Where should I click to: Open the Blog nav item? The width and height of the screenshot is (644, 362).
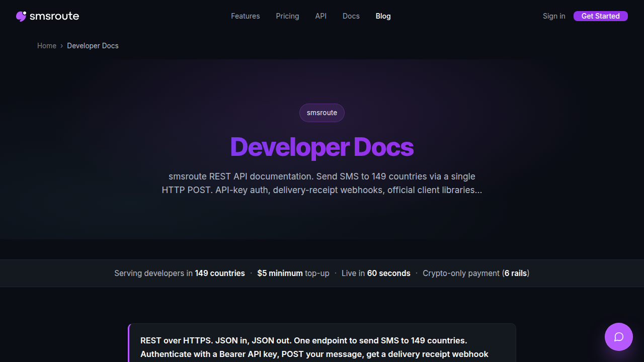coord(383,16)
